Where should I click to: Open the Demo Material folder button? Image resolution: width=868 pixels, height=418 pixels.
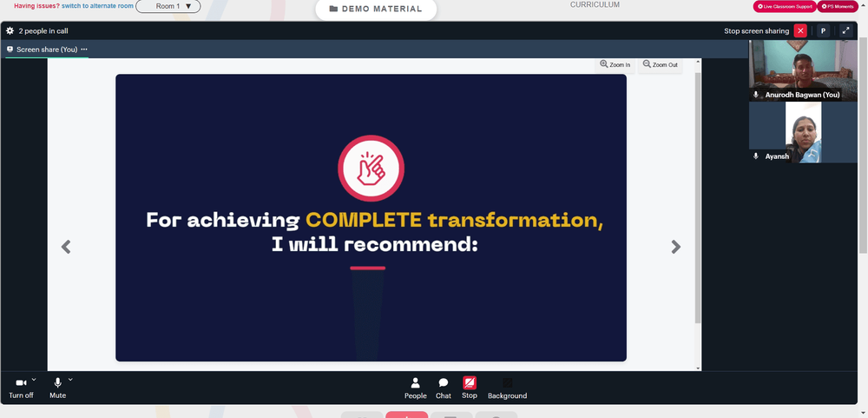point(376,9)
